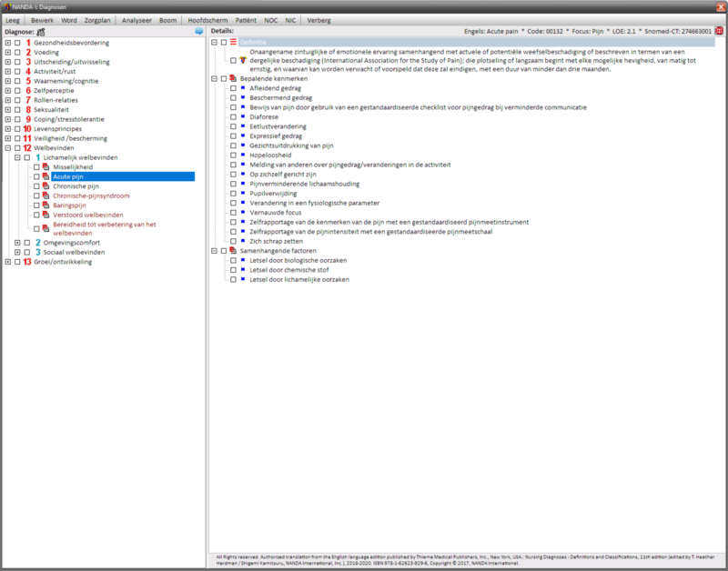Click the red lines icon next to Definitie
This screenshot has height=571, width=728.
click(x=233, y=42)
